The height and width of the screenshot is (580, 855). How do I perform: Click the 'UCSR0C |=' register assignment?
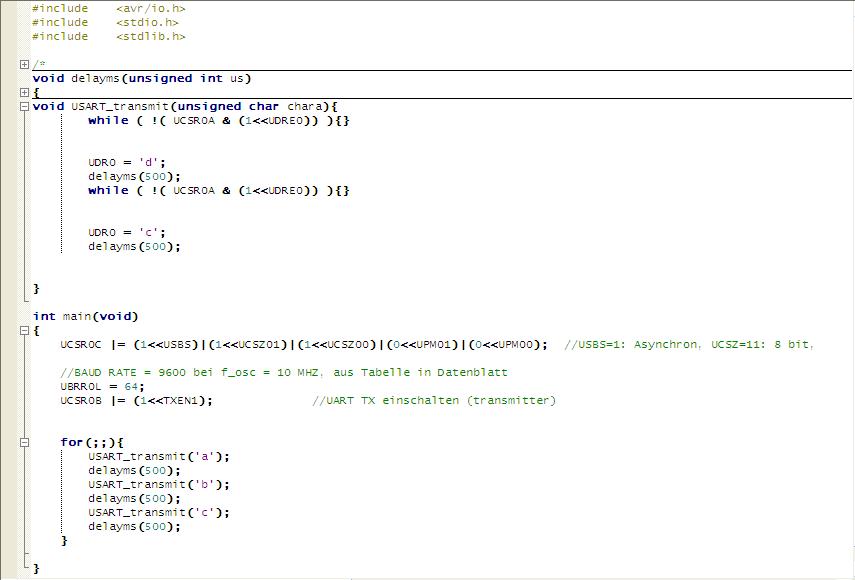tap(304, 345)
